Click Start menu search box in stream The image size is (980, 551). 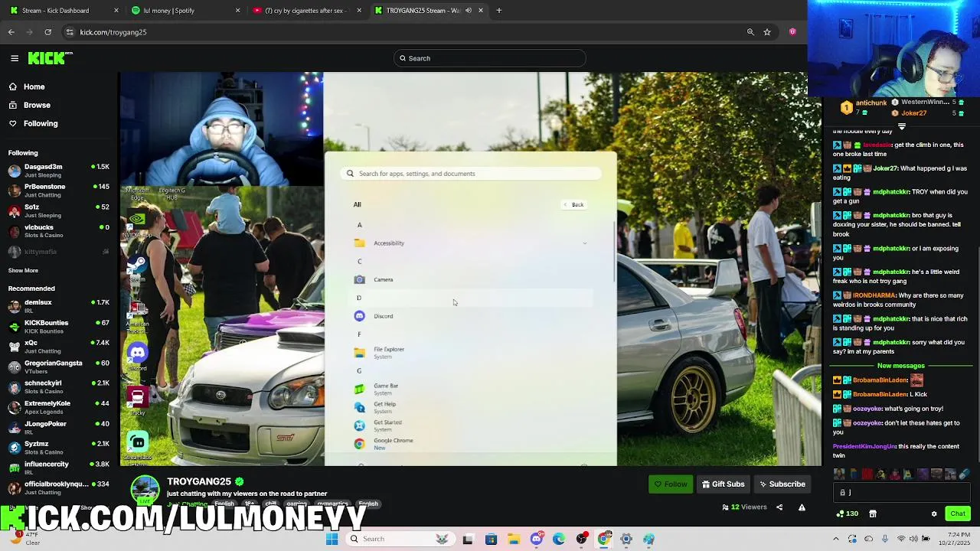pos(471,174)
